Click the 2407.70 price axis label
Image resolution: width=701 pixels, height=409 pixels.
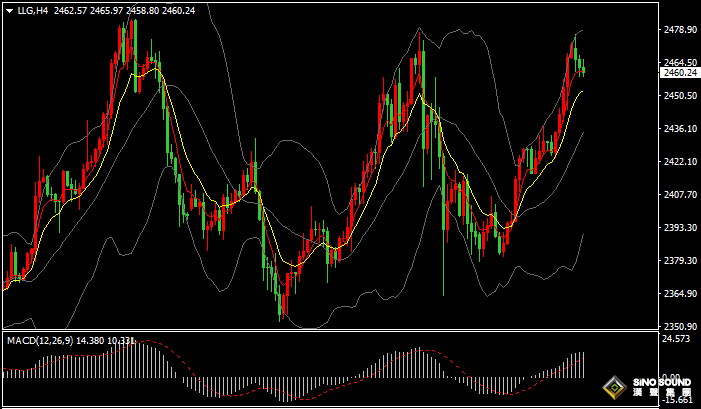click(x=679, y=195)
